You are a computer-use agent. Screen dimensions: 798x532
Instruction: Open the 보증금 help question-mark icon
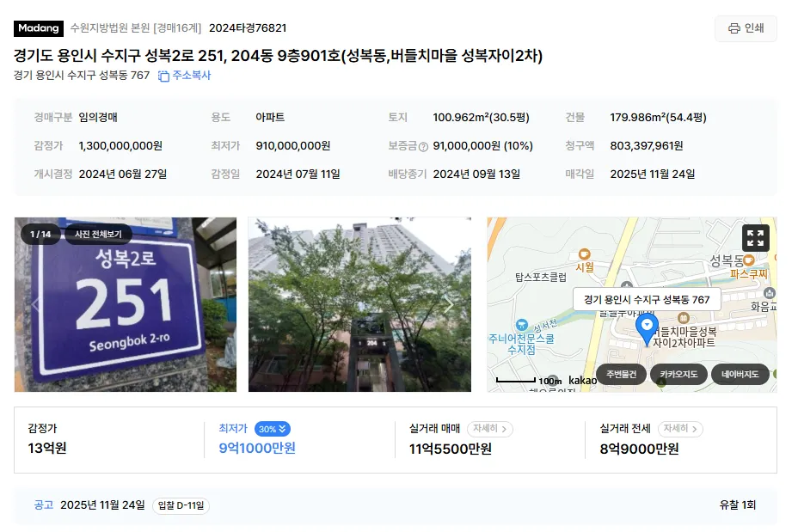click(423, 147)
